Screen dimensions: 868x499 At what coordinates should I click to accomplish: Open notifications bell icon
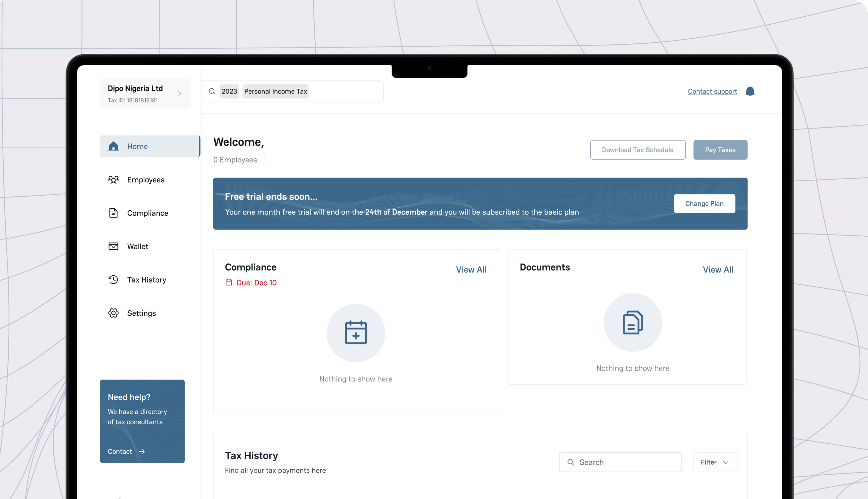750,91
